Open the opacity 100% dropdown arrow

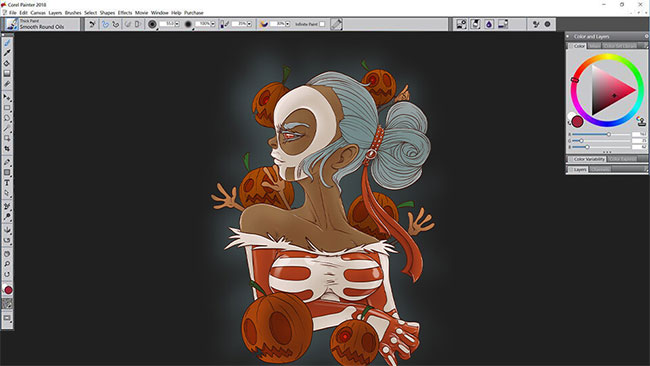213,24
